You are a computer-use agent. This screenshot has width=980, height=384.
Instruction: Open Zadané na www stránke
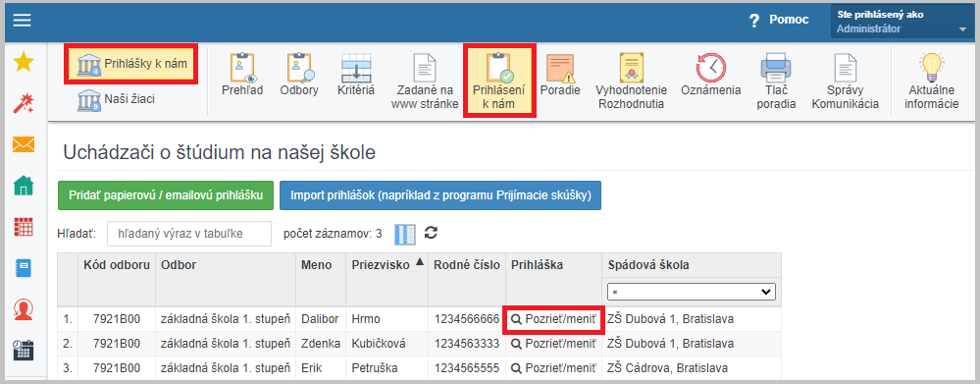point(425,82)
